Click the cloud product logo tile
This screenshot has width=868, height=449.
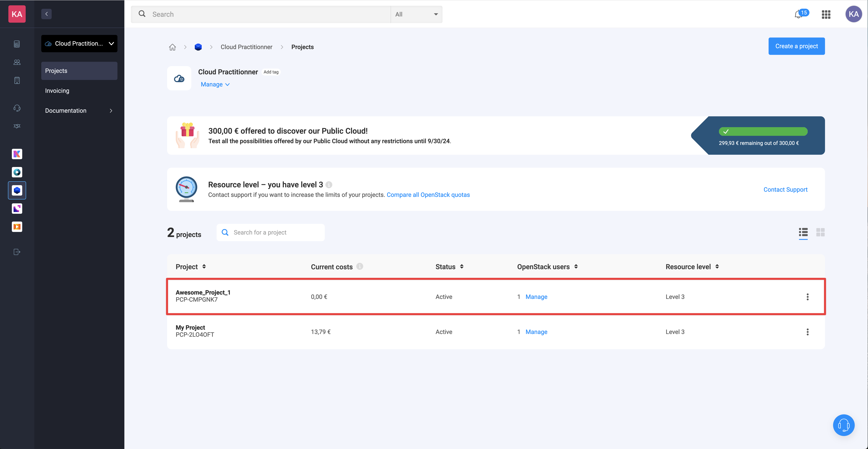point(179,78)
